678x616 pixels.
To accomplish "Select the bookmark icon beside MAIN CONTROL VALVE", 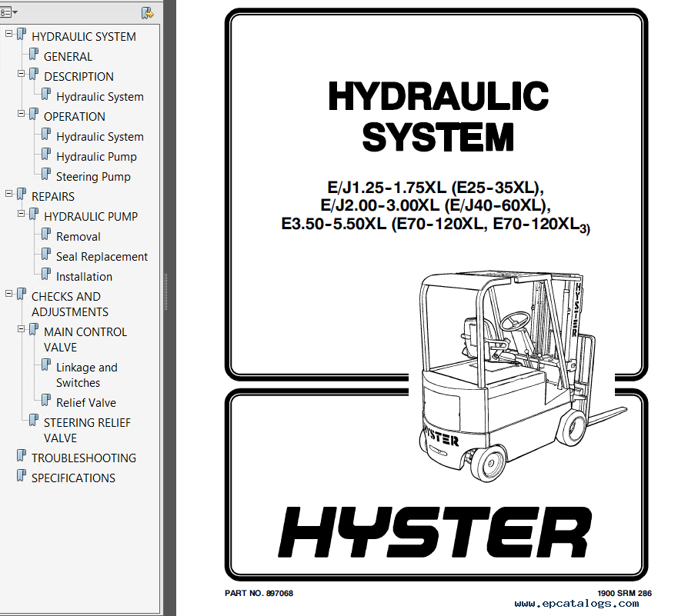I will click(33, 330).
